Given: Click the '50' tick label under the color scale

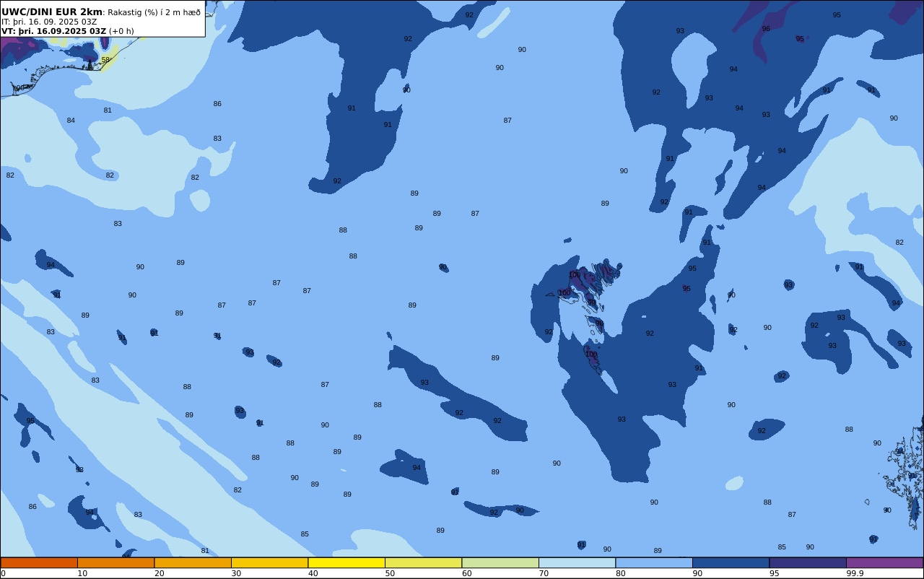Looking at the screenshot, I should click(390, 573).
